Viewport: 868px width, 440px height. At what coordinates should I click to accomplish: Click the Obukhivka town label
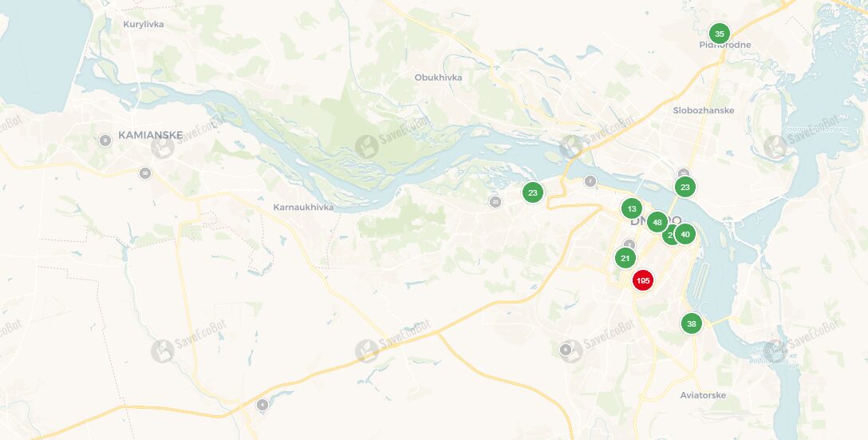[438, 77]
